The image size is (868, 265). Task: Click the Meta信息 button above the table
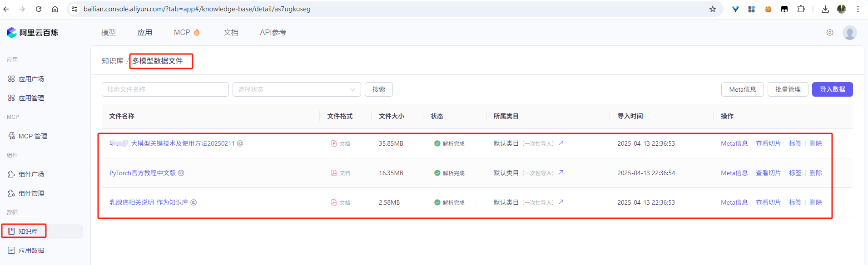click(743, 89)
